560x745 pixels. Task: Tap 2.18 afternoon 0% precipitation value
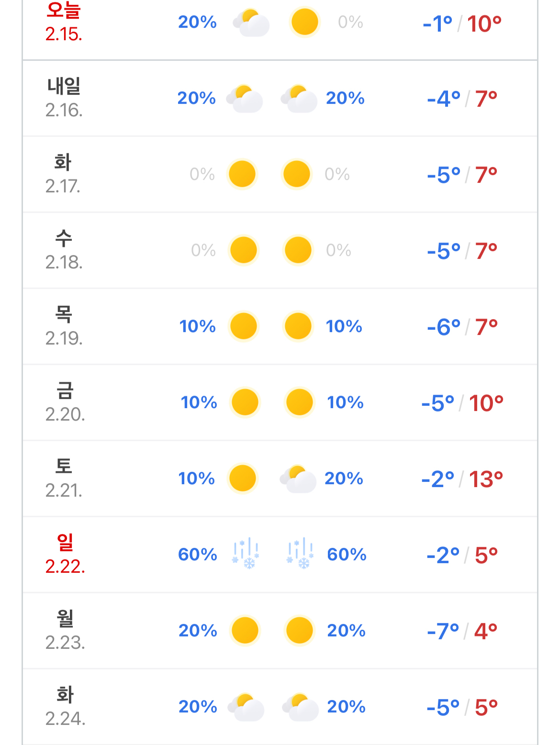coord(338,250)
